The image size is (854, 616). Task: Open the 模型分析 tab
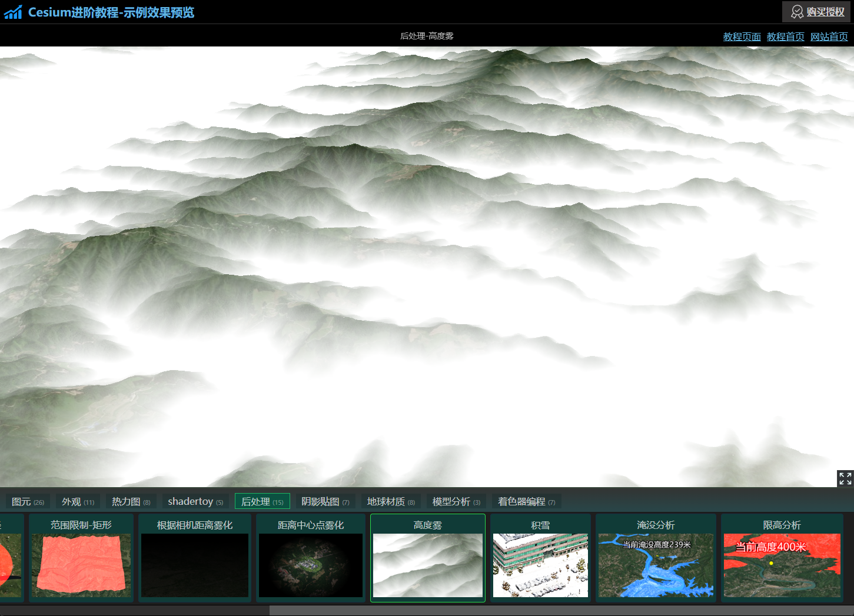(x=456, y=501)
